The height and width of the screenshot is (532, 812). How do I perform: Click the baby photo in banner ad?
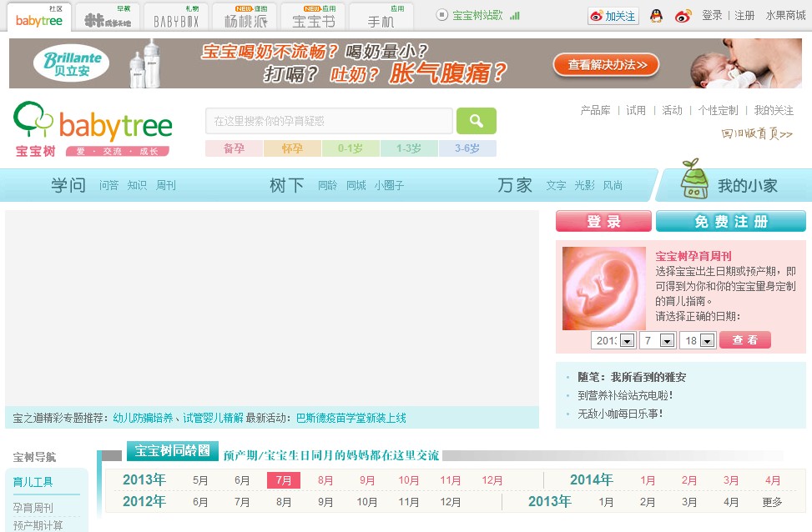[746, 63]
